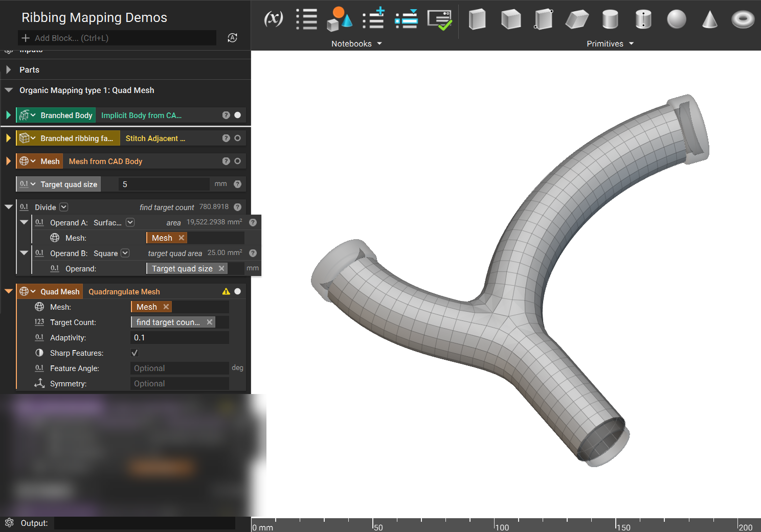
Task: Expand the Parts section
Action: point(8,70)
